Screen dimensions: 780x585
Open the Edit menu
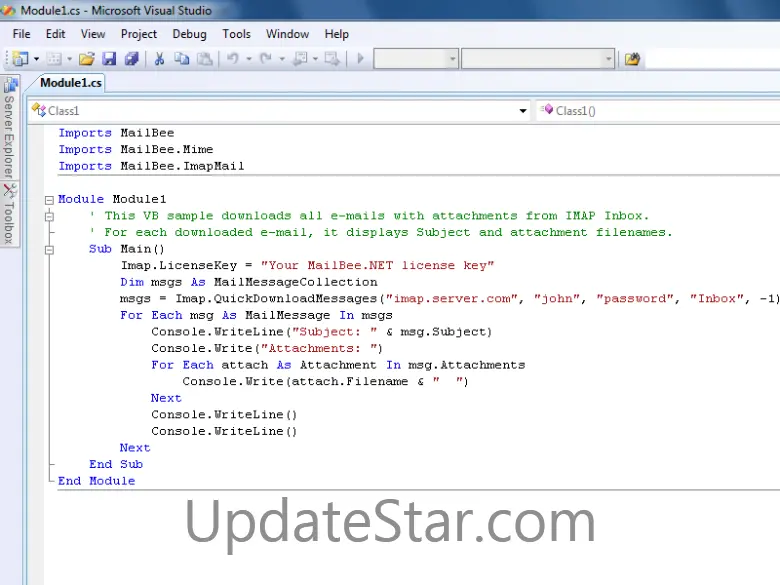click(x=55, y=34)
